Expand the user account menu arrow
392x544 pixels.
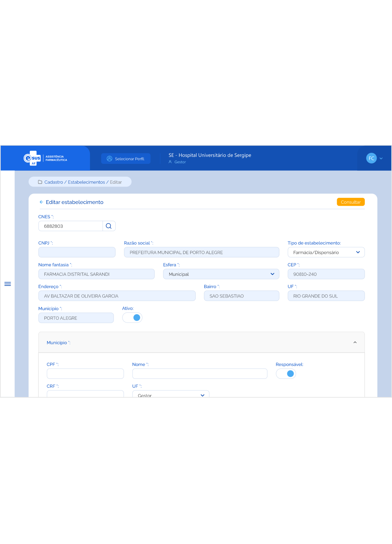[381, 158]
